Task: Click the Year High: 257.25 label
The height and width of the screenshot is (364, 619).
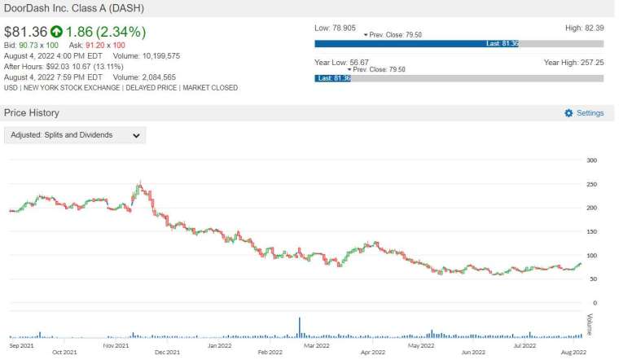Action: [573, 63]
